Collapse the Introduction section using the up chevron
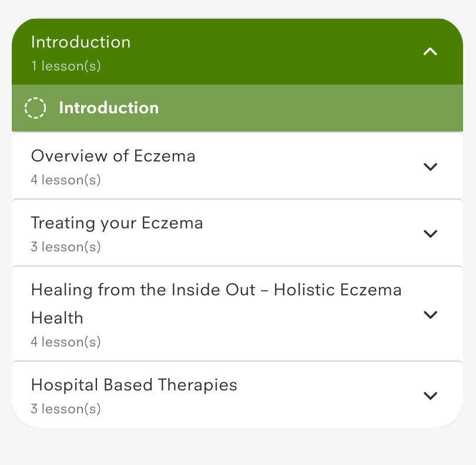 coord(430,52)
